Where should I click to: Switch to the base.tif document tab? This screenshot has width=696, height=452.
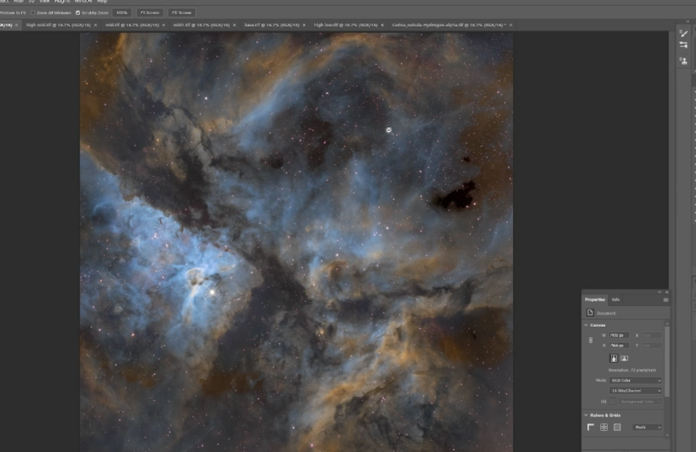coord(272,25)
